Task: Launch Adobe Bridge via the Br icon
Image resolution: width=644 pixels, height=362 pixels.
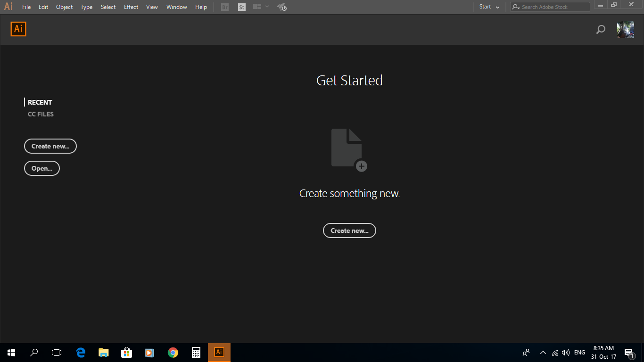Action: pyautogui.click(x=224, y=7)
